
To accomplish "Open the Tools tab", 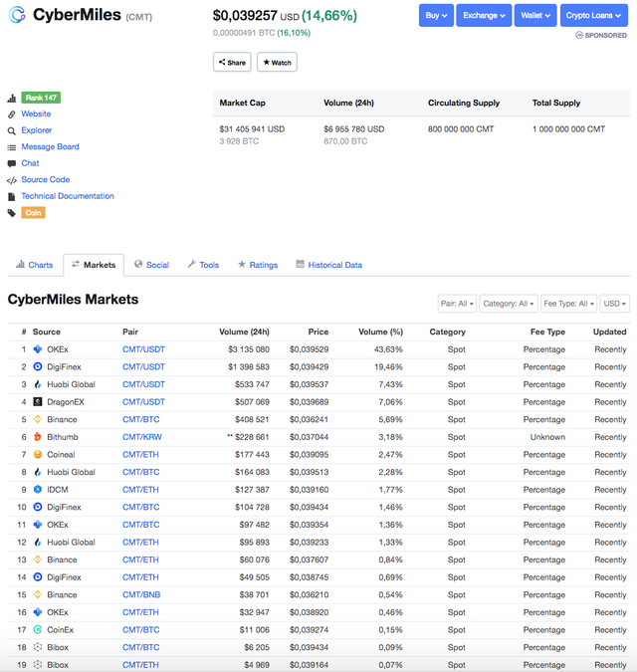I will pyautogui.click(x=203, y=265).
